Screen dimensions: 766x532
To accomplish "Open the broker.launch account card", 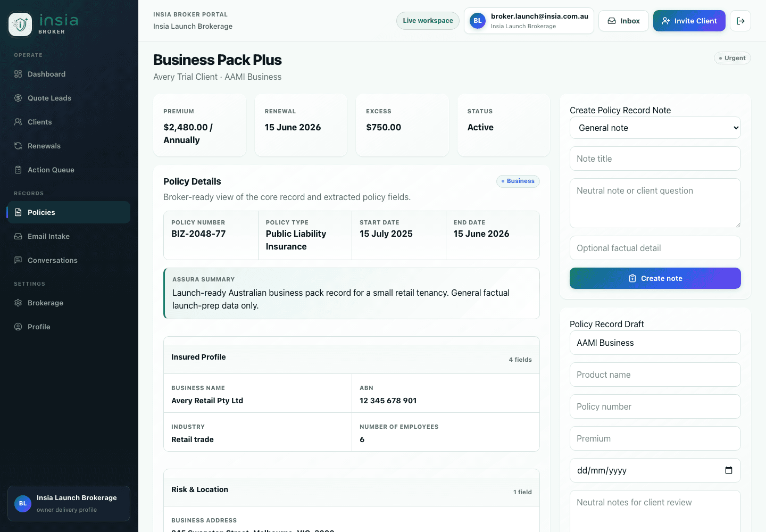I will click(x=529, y=21).
